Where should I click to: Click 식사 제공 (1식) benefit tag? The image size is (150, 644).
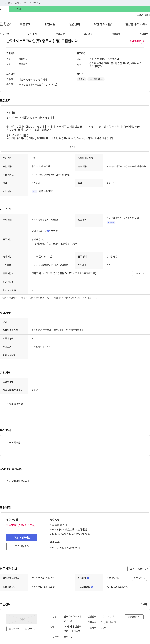[96, 79]
